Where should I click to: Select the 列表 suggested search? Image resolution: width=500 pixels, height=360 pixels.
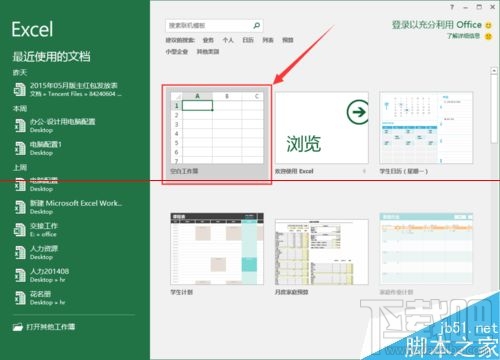pos(268,40)
